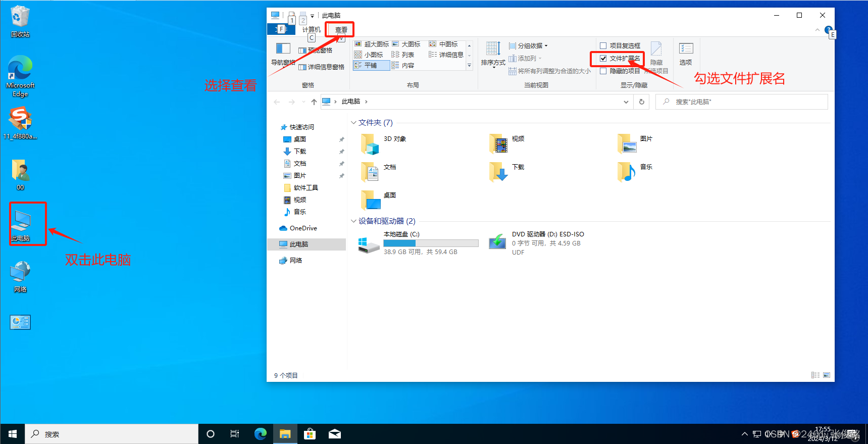Toggle the 预览窗格 preview pane
Screen dimensions: 868x444
[316, 51]
